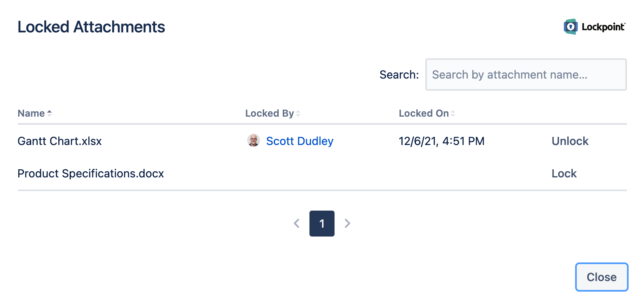Image resolution: width=644 pixels, height=307 pixels.
Task: Click the Locked On column header
Action: [424, 113]
